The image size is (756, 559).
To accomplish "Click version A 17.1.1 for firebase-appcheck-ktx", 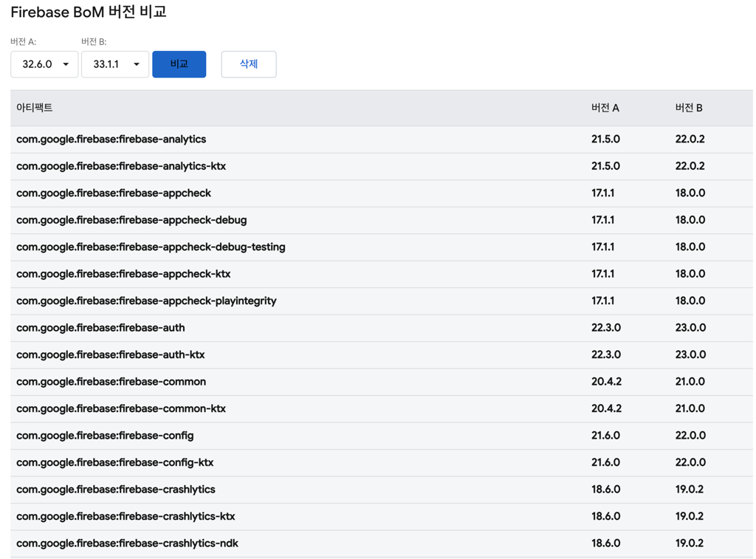I will coord(602,275).
